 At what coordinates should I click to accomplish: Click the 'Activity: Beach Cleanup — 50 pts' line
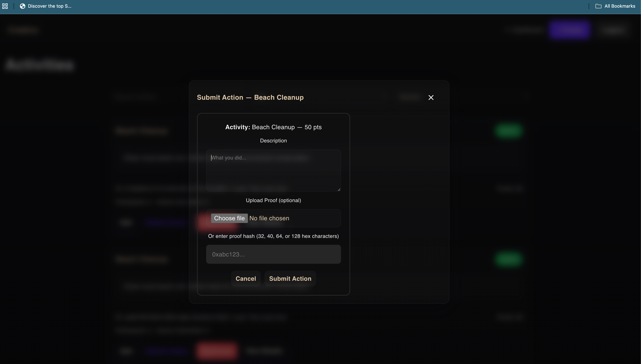pos(273,127)
